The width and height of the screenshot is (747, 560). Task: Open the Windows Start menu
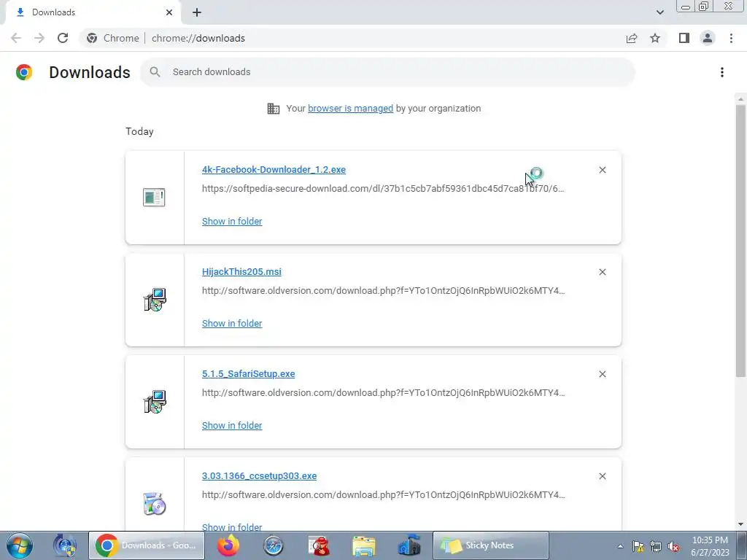20,545
